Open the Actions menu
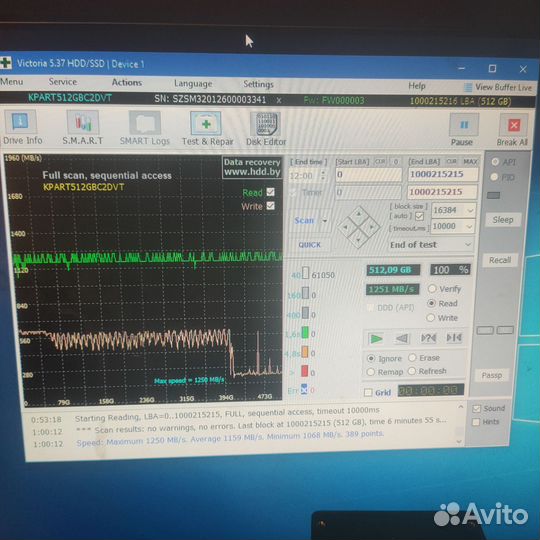 [x=127, y=82]
